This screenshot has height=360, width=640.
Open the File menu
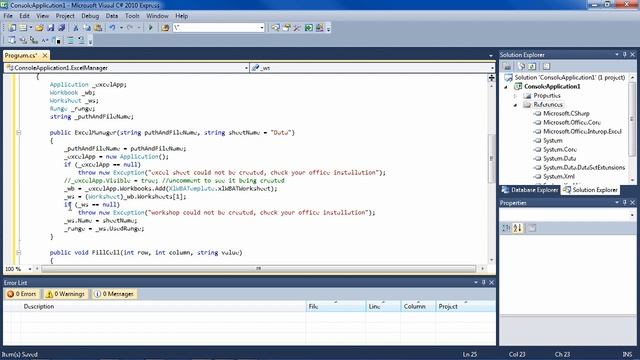coord(8,16)
